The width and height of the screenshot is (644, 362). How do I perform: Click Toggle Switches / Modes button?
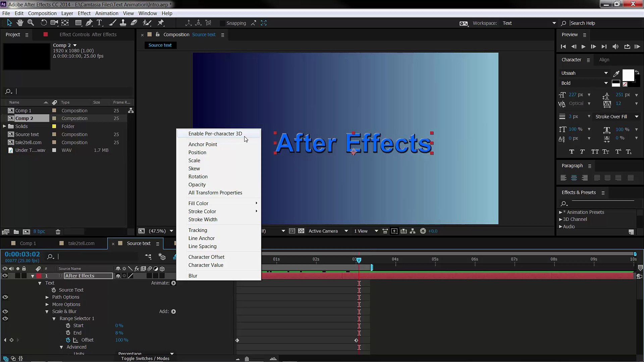pos(145,358)
